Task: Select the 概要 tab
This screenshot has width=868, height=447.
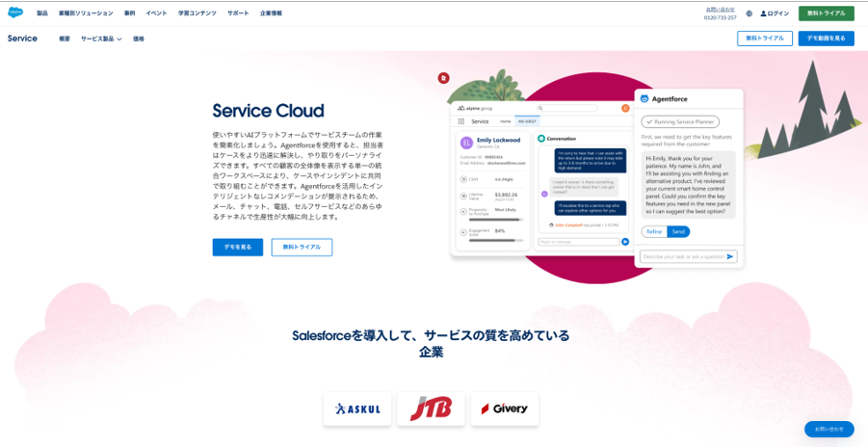Action: coord(65,39)
